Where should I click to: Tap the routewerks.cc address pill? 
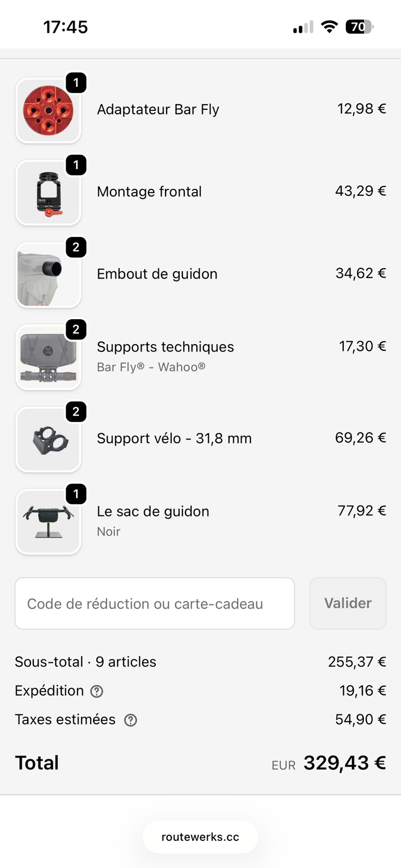pos(200,837)
